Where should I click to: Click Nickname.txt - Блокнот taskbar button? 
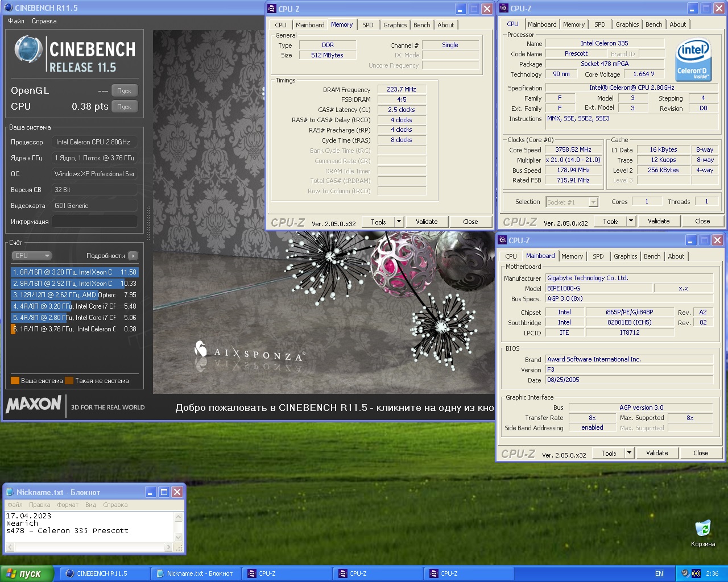pos(196,573)
